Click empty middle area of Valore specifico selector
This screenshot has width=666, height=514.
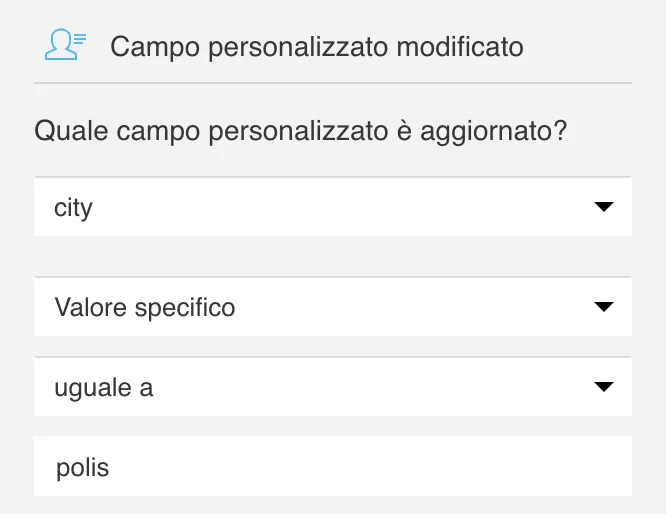tap(414, 307)
